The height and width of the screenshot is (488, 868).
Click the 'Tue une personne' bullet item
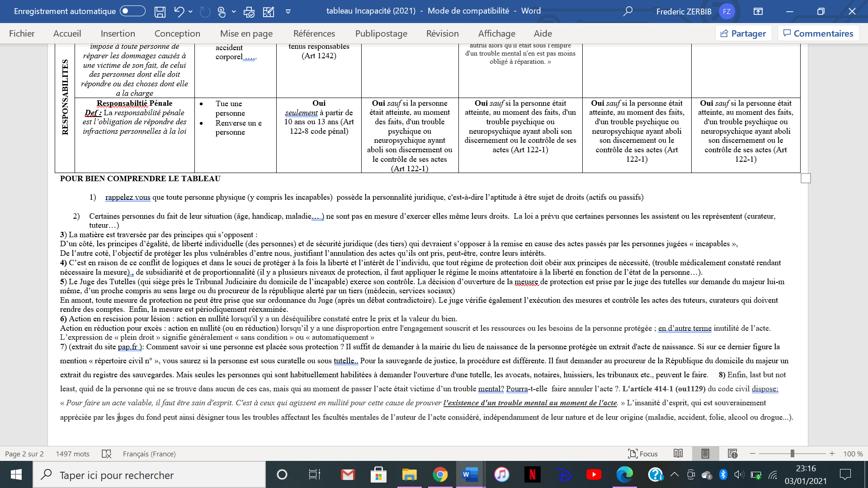pyautogui.click(x=230, y=108)
